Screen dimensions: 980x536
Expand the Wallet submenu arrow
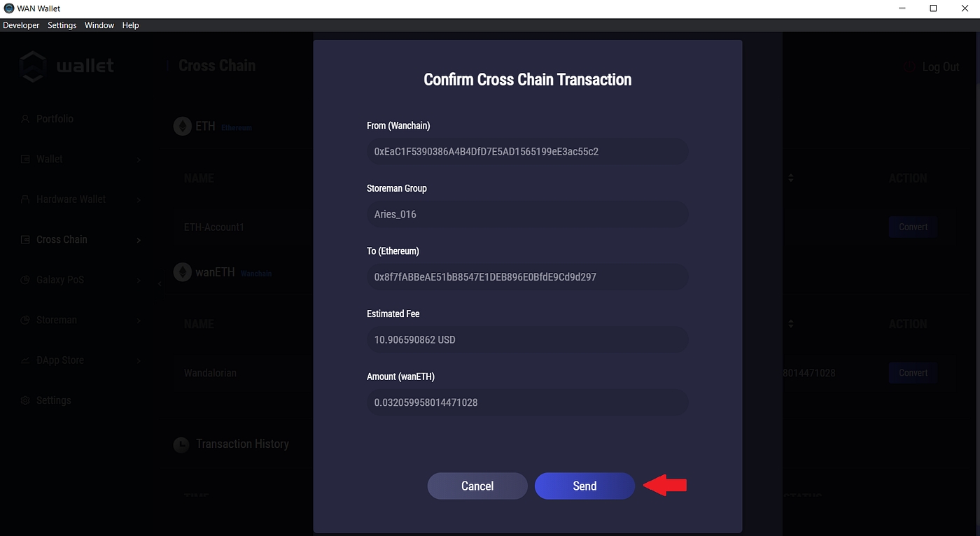[139, 160]
